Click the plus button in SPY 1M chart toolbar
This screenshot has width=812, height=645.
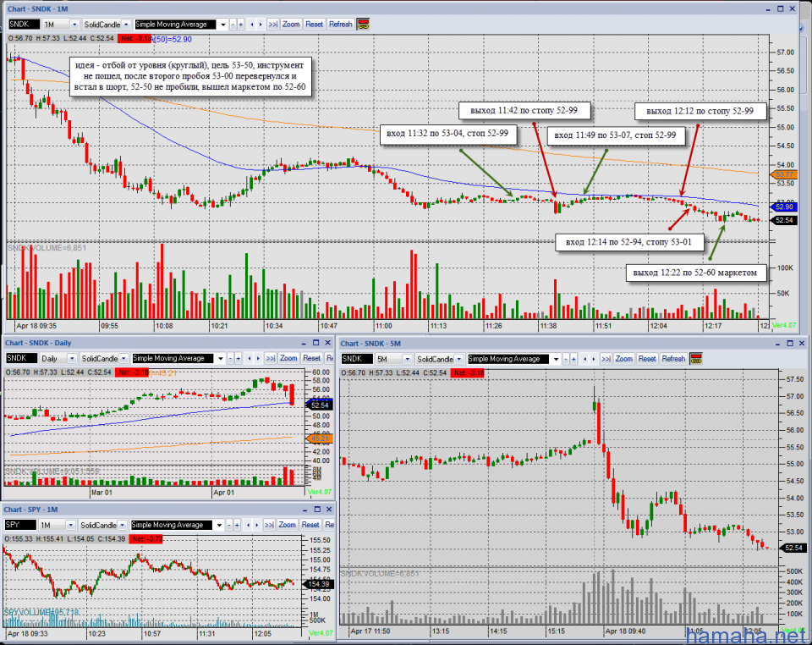click(x=237, y=526)
